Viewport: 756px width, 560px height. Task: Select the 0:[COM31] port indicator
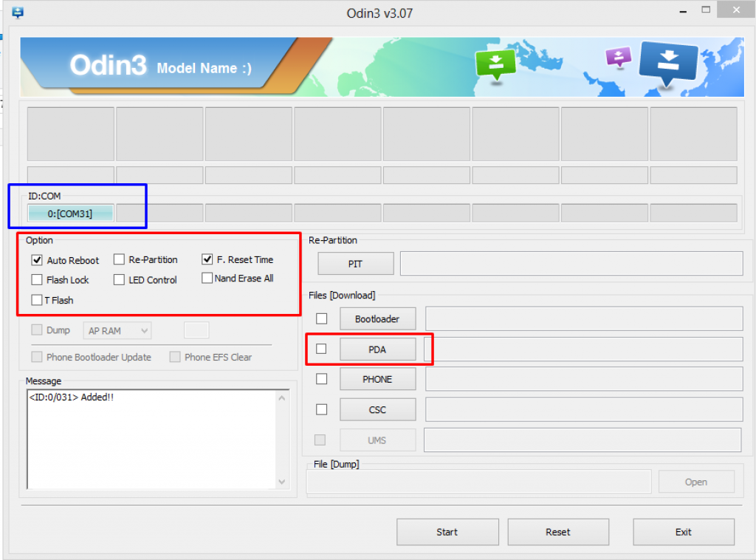69,213
